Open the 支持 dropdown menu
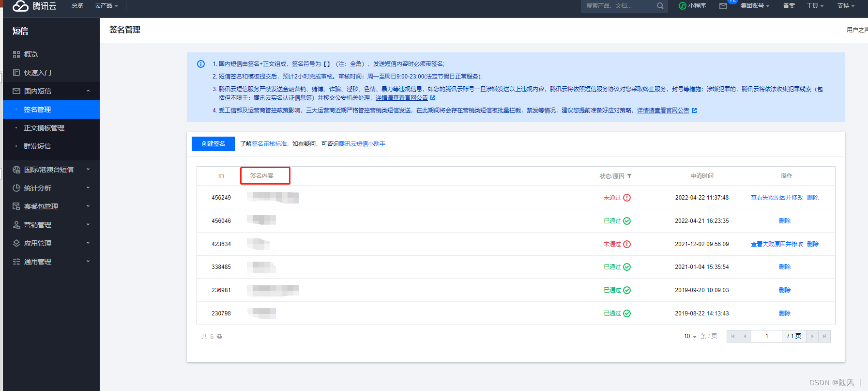This screenshot has height=391, width=868. pyautogui.click(x=846, y=6)
